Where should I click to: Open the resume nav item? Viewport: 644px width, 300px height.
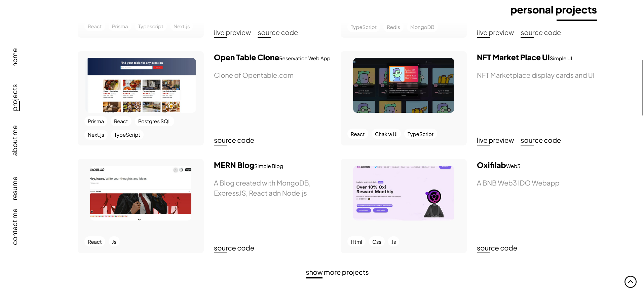pyautogui.click(x=15, y=188)
